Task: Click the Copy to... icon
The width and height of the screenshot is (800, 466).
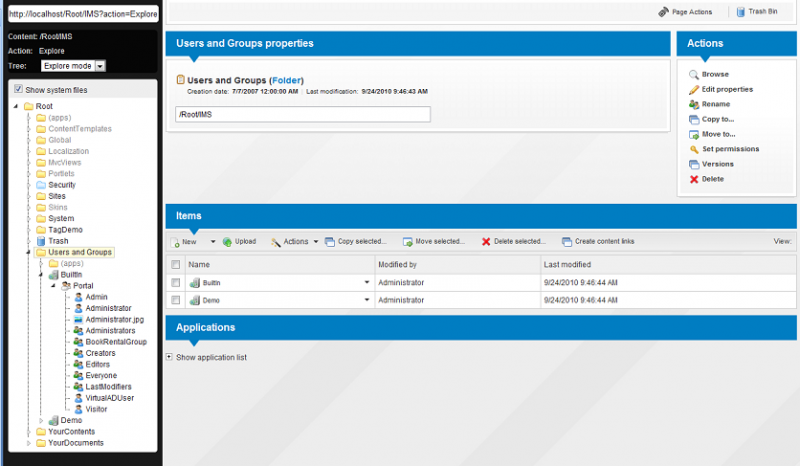Action: click(694, 119)
